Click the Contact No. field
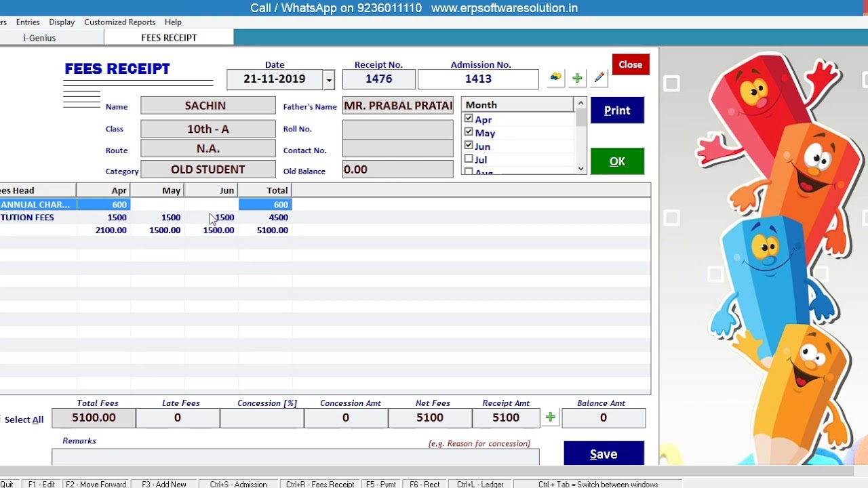Viewport: 868px width, 488px height. click(397, 148)
